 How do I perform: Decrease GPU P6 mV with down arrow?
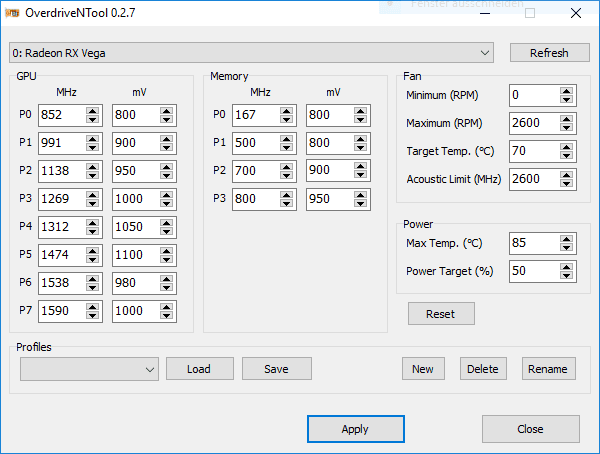click(x=166, y=287)
